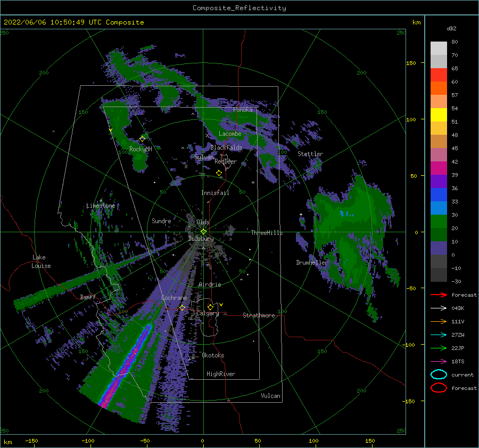Click the Ponoka city label
Image resolution: width=479 pixels, height=448 pixels.
click(x=243, y=110)
